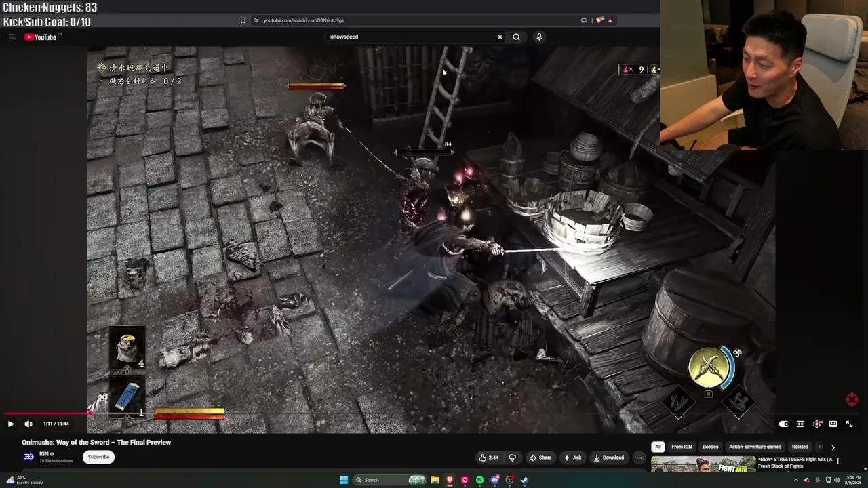Enter fullscreen with the expand arrows icon
The width and height of the screenshot is (868, 488).
(849, 424)
